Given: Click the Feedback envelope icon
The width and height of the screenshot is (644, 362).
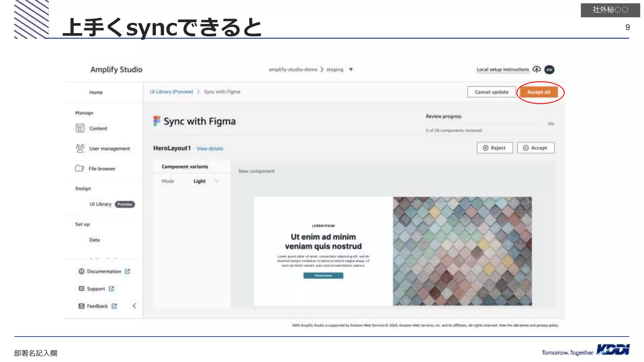Looking at the screenshot, I should [81, 306].
